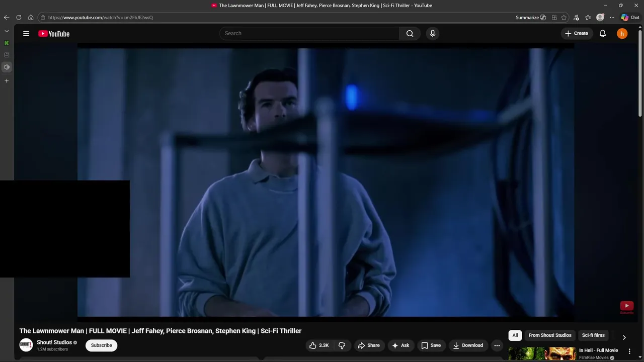The height and width of the screenshot is (362, 644).
Task: Click the '1.2M subscribers' text
Action: 52,349
